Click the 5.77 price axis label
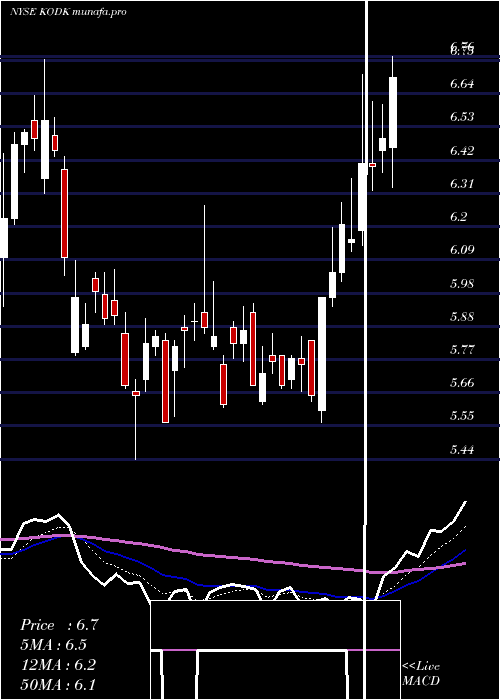This screenshot has height=700, width=500. tap(461, 349)
